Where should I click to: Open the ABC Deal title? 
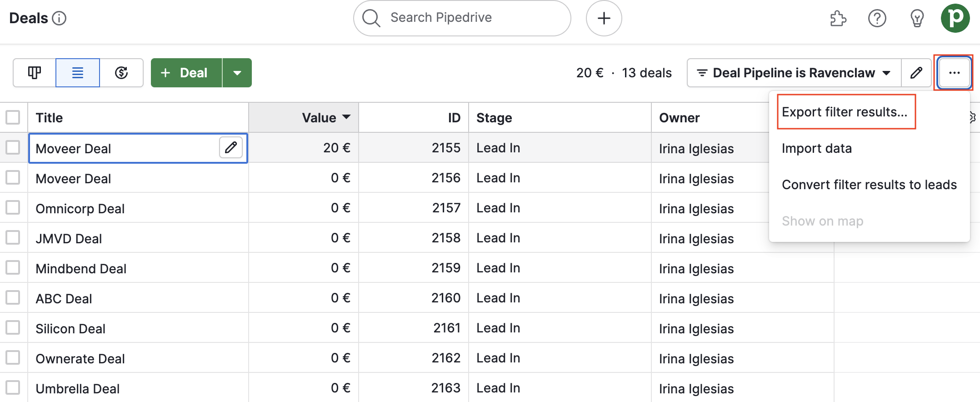click(64, 299)
